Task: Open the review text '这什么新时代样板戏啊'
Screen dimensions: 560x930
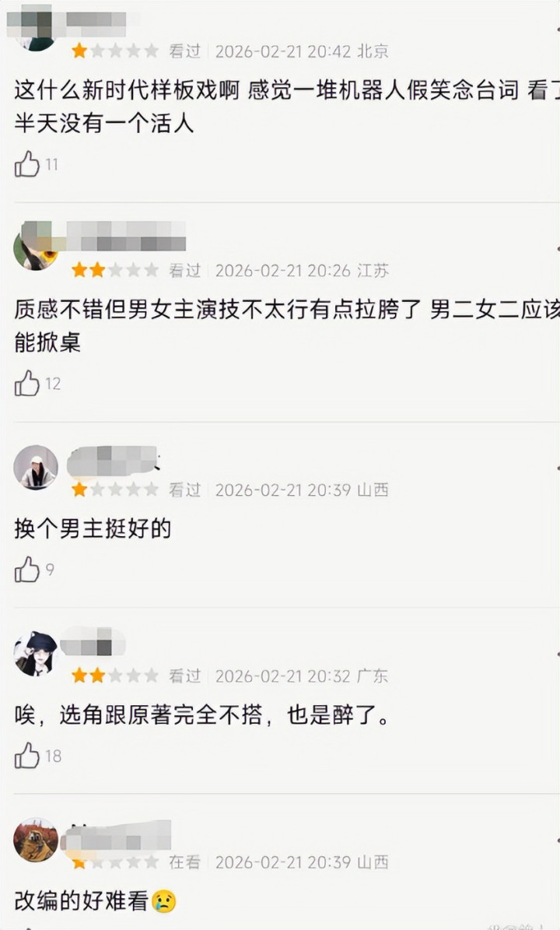Action: 127,90
